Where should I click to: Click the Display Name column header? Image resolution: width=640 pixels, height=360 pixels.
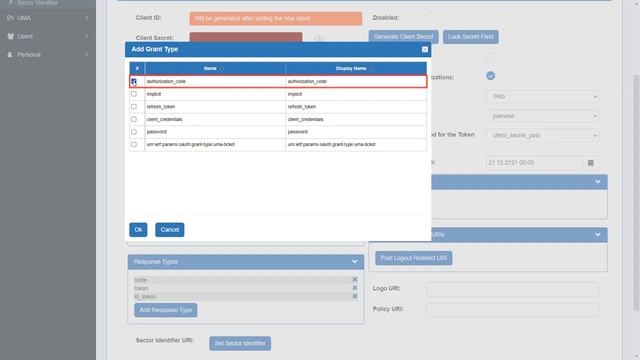pos(356,69)
